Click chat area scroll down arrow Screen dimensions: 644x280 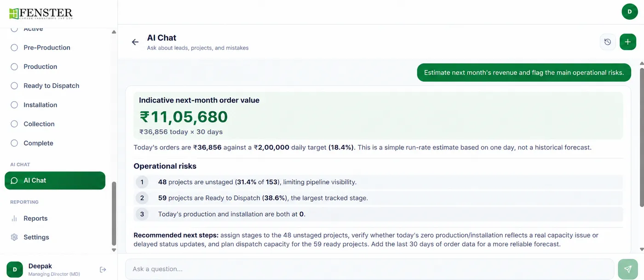click(642, 249)
